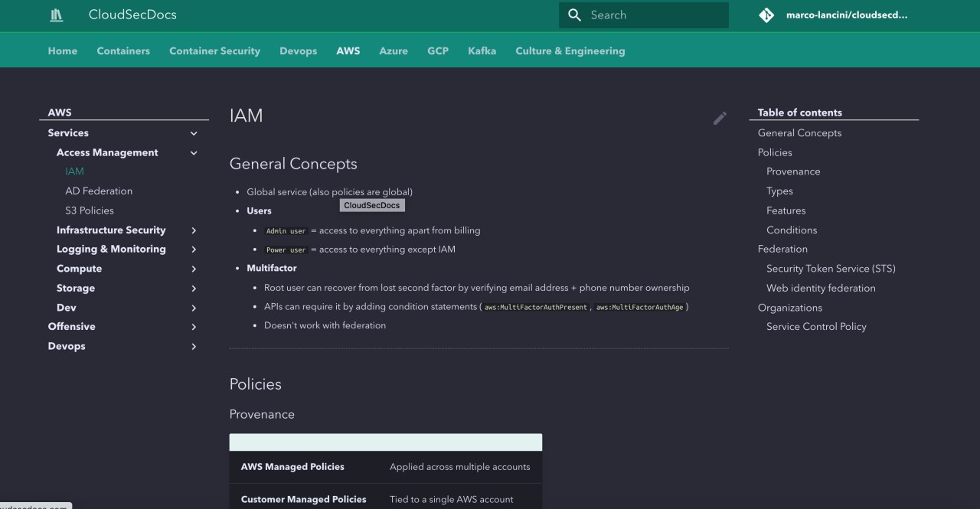Click the CloudSecDocs library logo icon
The width and height of the screenshot is (980, 509).
[x=57, y=15]
